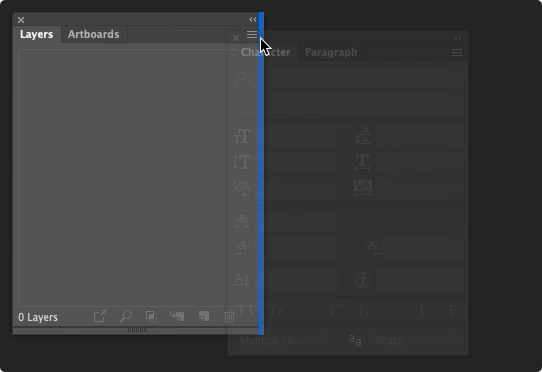The image size is (542, 372).
Task: Click the horizontal scale icon
Action: pyautogui.click(x=363, y=162)
